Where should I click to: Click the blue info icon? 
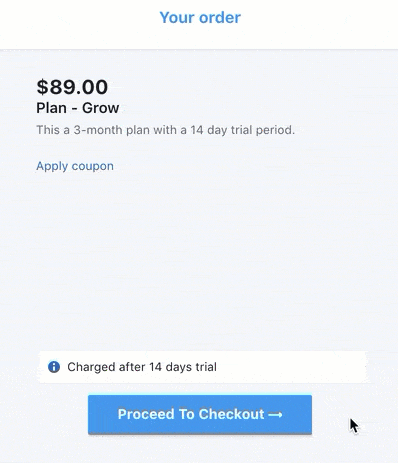(x=54, y=367)
